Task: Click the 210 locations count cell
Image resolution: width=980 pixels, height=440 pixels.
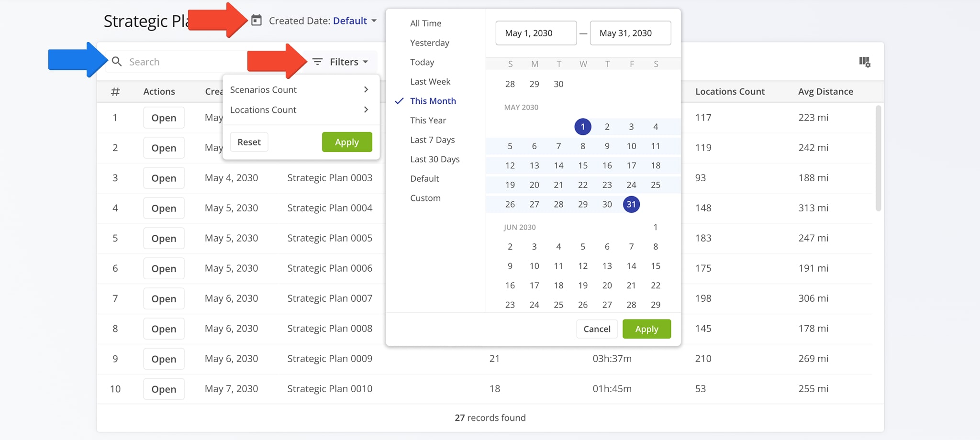Action: coord(703,359)
